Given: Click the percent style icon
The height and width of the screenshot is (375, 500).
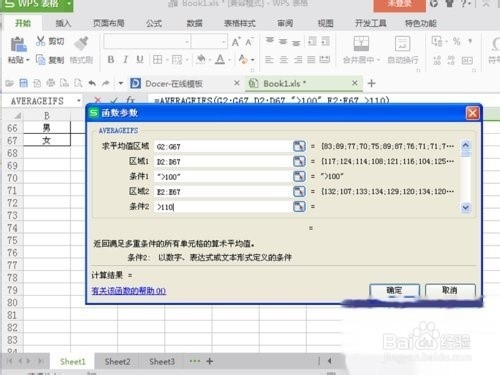Looking at the screenshot, I should click(x=456, y=42).
